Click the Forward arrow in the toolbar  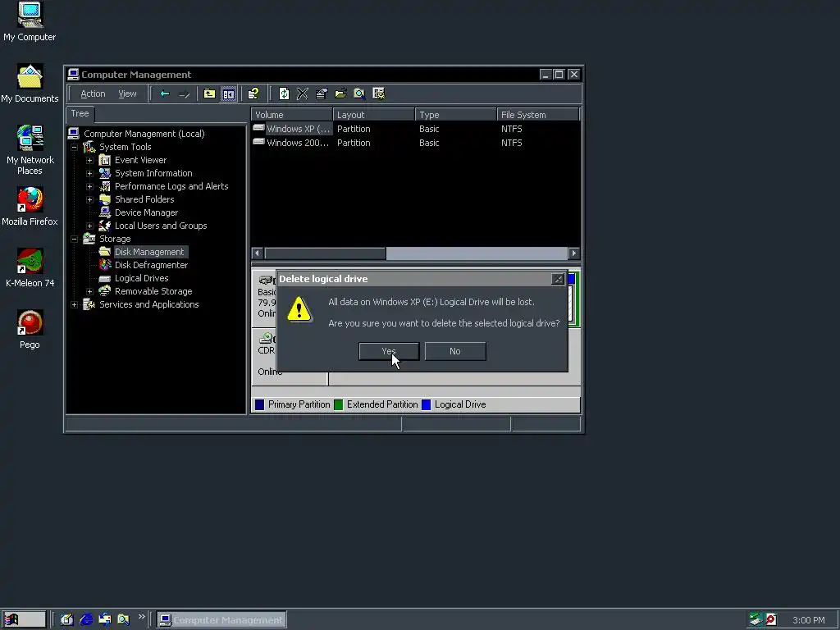(185, 94)
